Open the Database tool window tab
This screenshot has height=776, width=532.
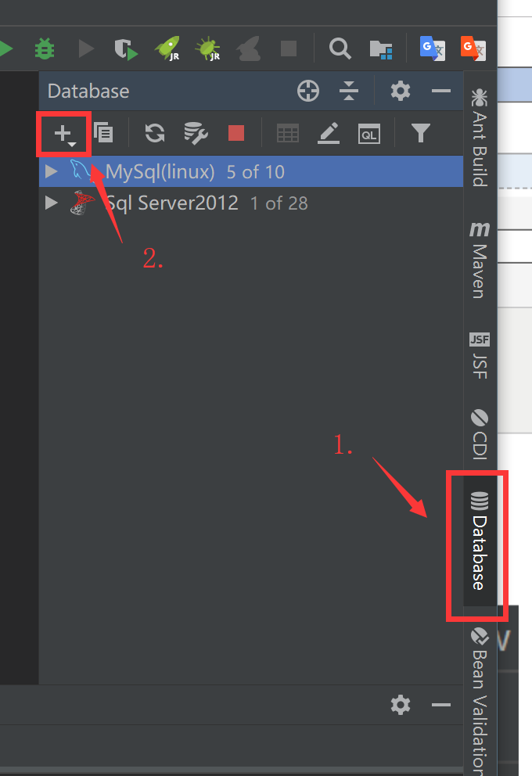point(480,541)
